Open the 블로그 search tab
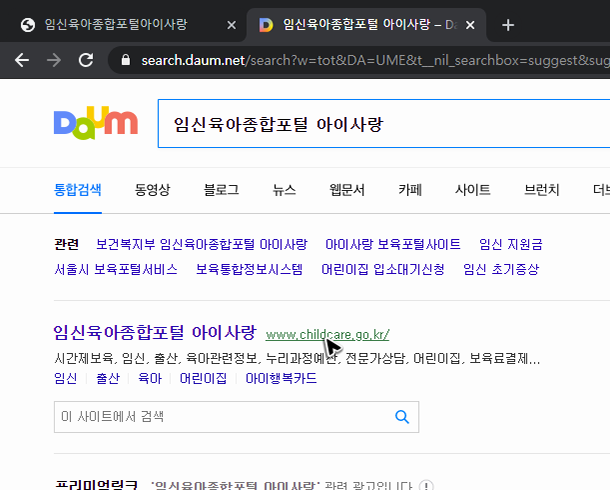This screenshot has width=610, height=490. (221, 190)
